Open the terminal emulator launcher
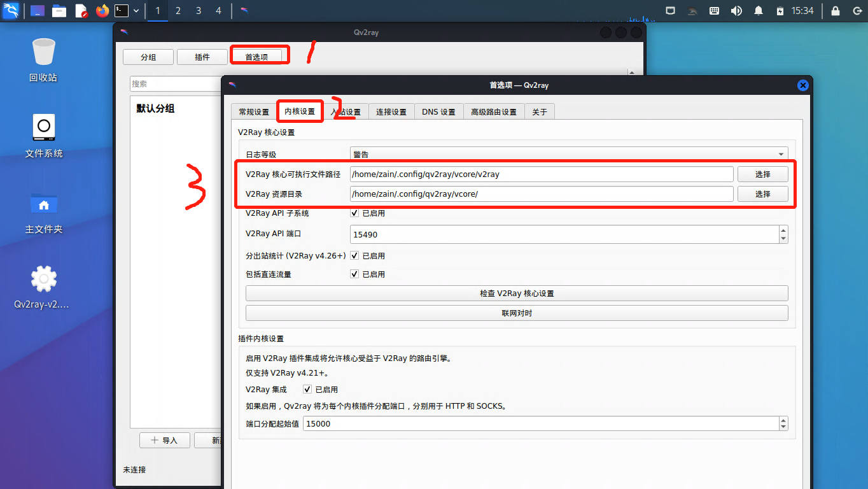This screenshot has height=489, width=868. click(122, 11)
